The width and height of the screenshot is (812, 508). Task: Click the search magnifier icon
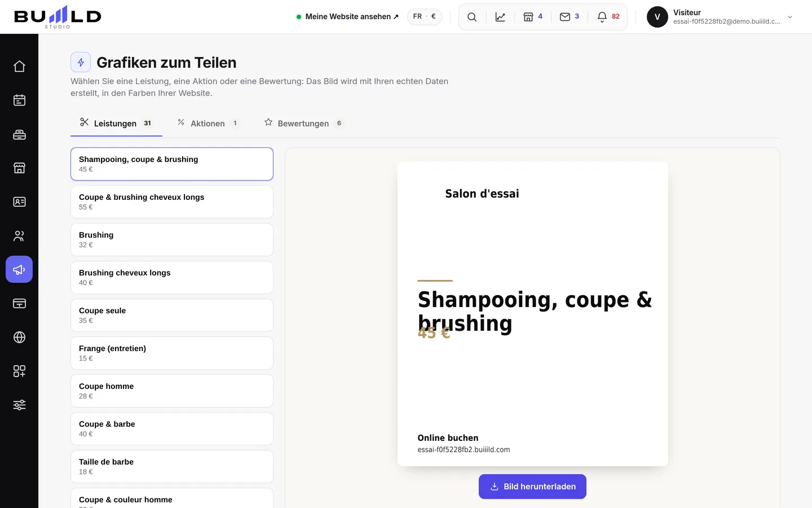(x=472, y=17)
